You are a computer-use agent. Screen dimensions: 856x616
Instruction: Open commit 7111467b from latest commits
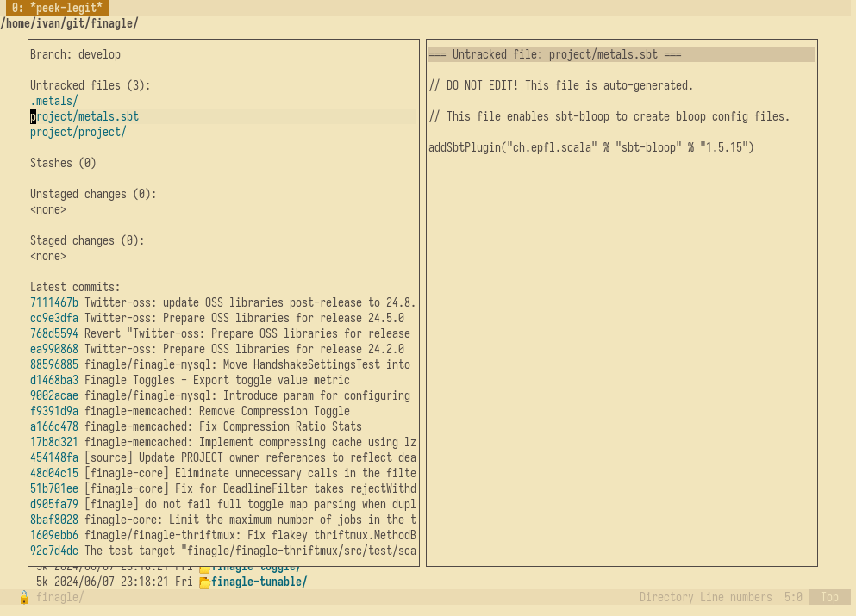click(53, 302)
